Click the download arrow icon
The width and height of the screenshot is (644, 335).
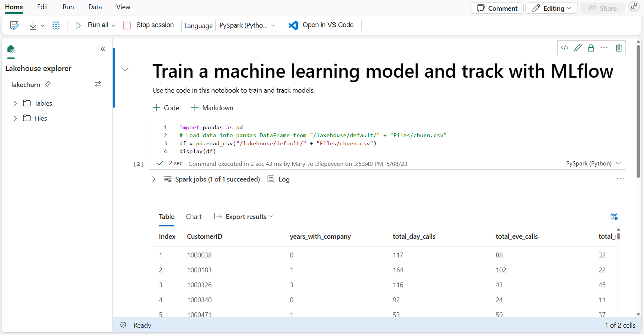[33, 25]
